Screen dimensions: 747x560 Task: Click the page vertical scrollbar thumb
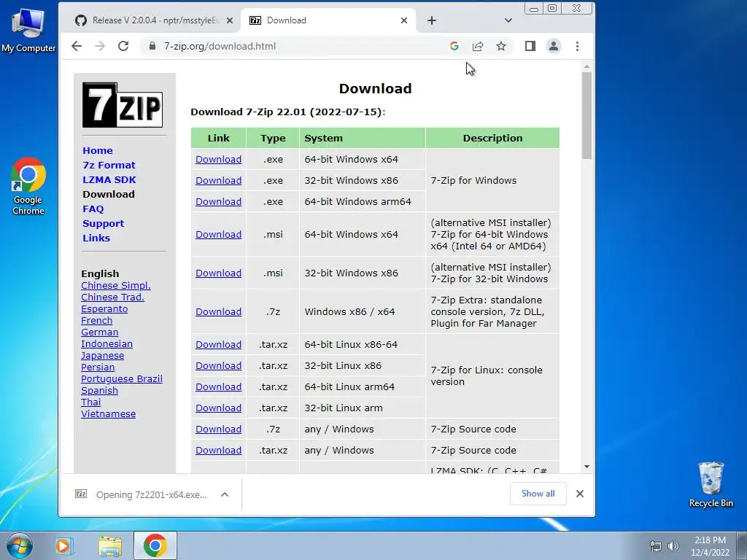[x=587, y=116]
